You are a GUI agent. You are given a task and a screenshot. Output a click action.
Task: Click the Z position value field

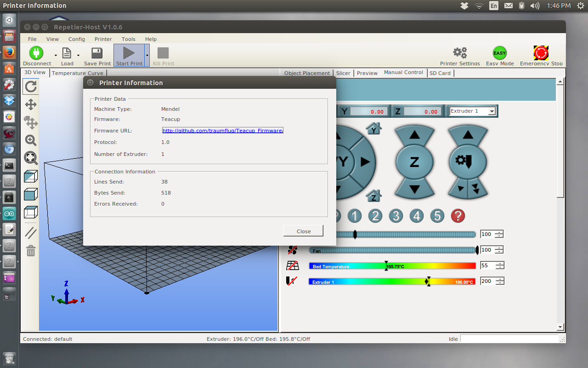(422, 111)
